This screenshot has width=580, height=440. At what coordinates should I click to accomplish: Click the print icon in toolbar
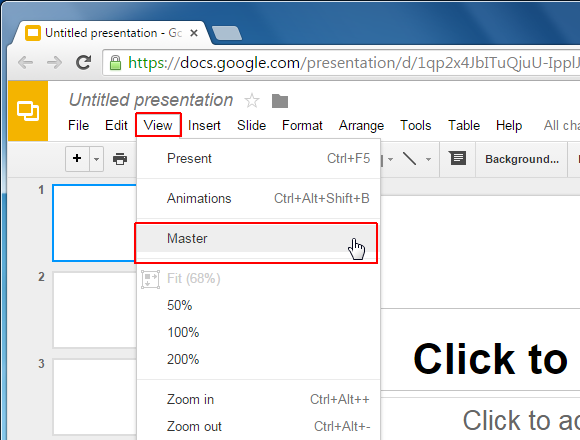pos(120,159)
